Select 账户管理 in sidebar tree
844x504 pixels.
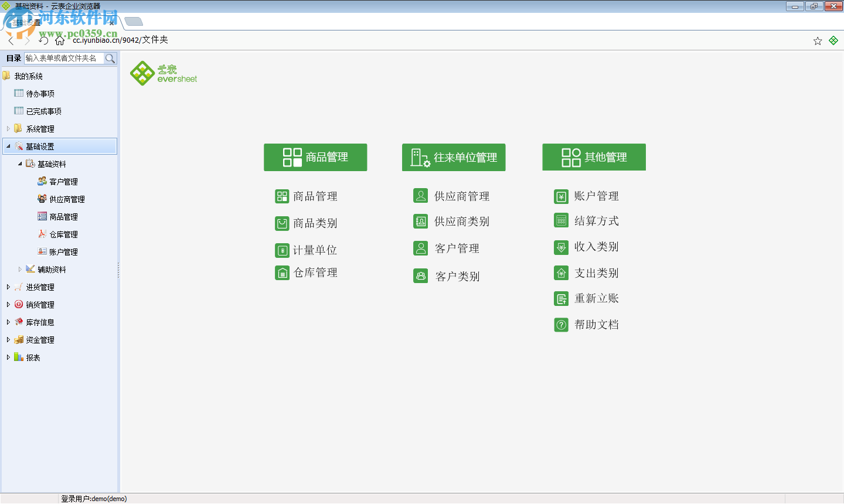[63, 252]
